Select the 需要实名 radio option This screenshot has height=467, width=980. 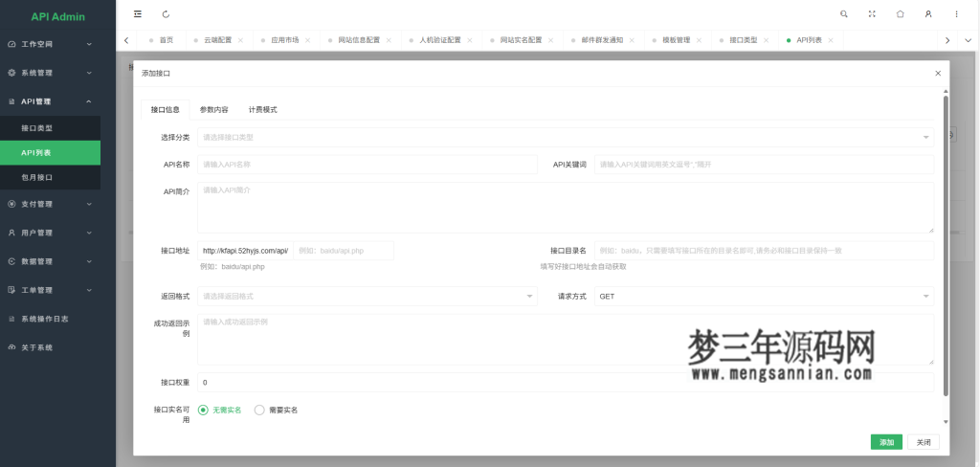(x=276, y=411)
